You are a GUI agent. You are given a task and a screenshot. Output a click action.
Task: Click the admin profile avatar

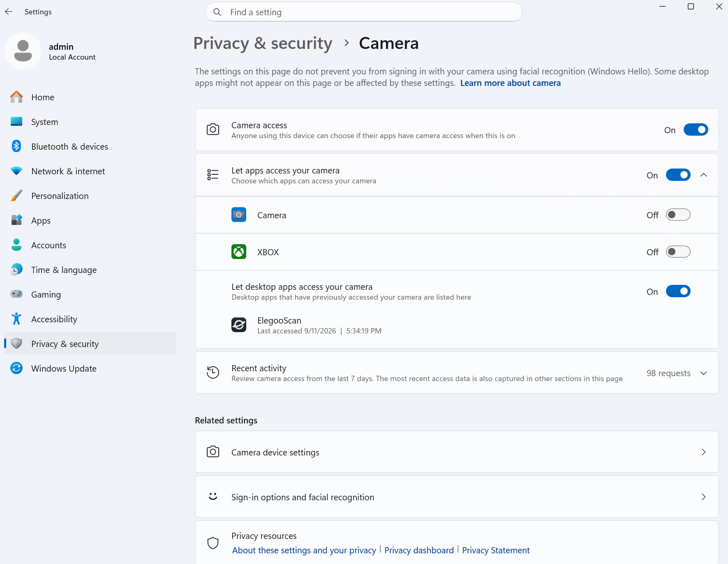click(23, 51)
